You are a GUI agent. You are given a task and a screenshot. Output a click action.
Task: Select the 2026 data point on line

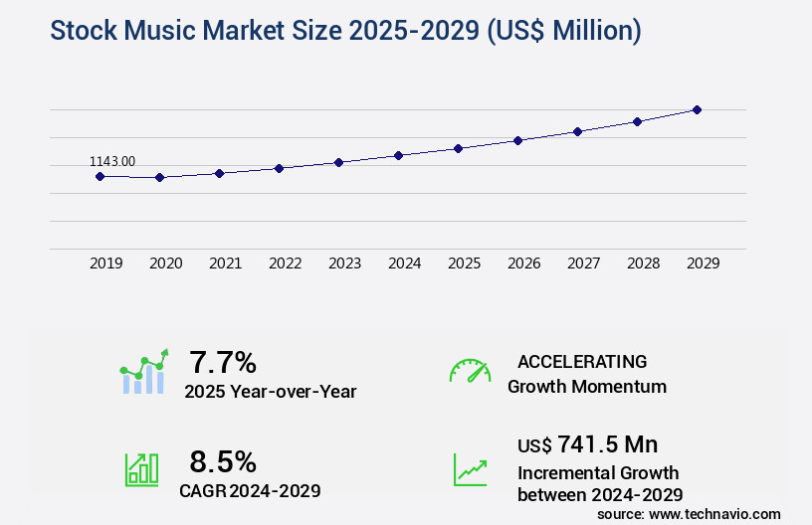pyautogui.click(x=517, y=140)
